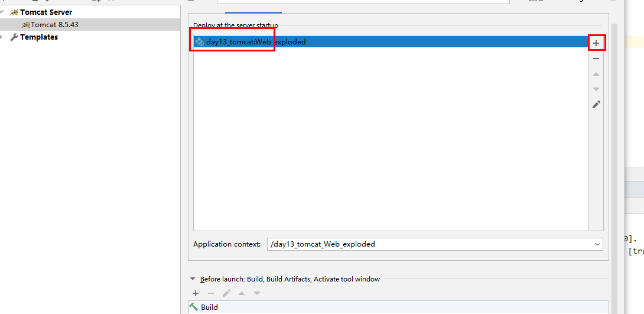This screenshot has height=314, width=644.
Task: Add a new deployment artifact with the plus button
Action: point(596,43)
